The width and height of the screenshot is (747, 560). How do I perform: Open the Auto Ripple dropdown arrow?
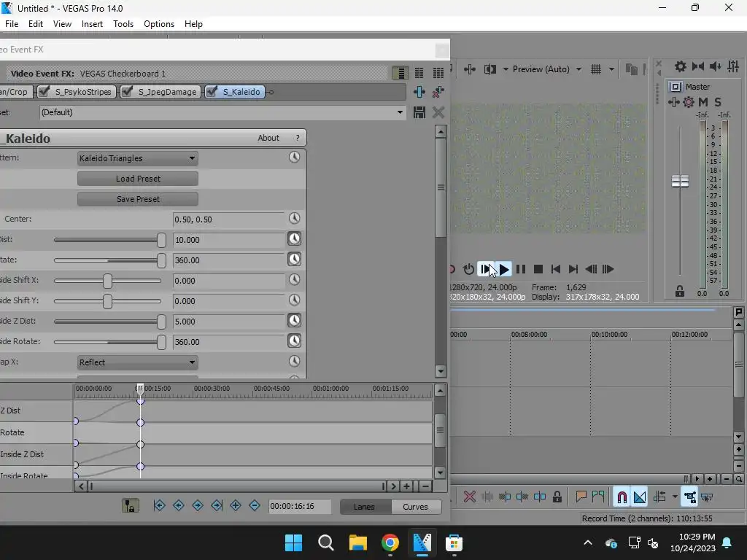pos(675,497)
